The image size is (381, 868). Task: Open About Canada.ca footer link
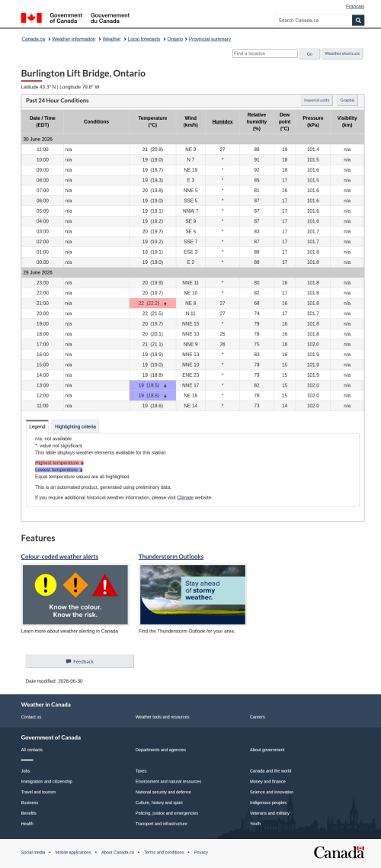(118, 853)
